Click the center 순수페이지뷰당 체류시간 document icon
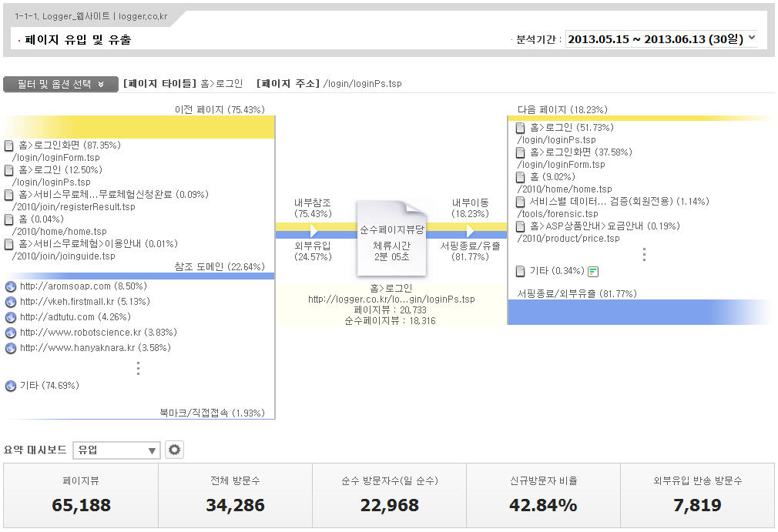Screen dimensions: 778x532 (392, 239)
